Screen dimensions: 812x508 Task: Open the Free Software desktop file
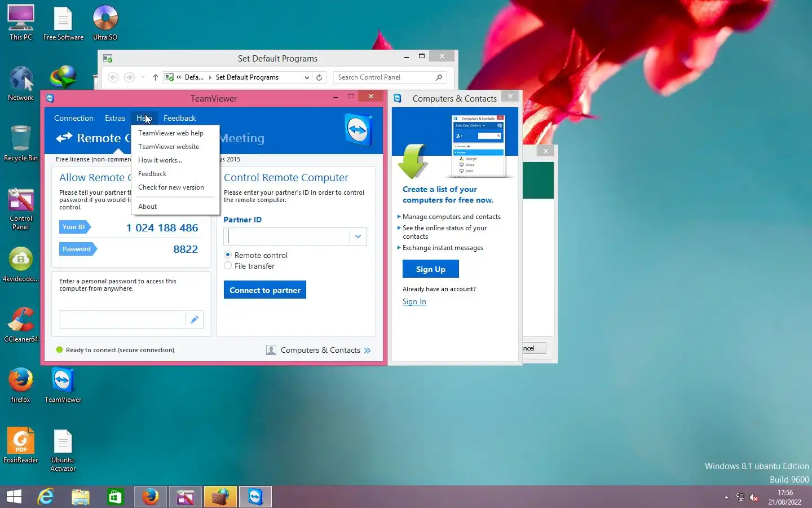63,23
